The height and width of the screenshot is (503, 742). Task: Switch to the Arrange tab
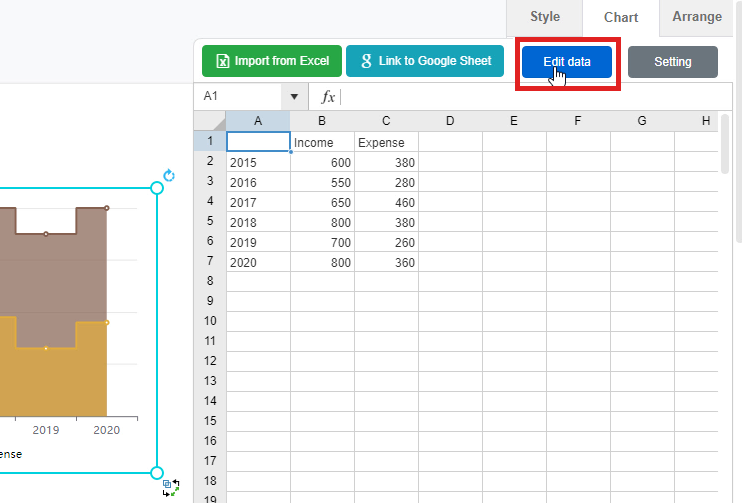tap(697, 17)
